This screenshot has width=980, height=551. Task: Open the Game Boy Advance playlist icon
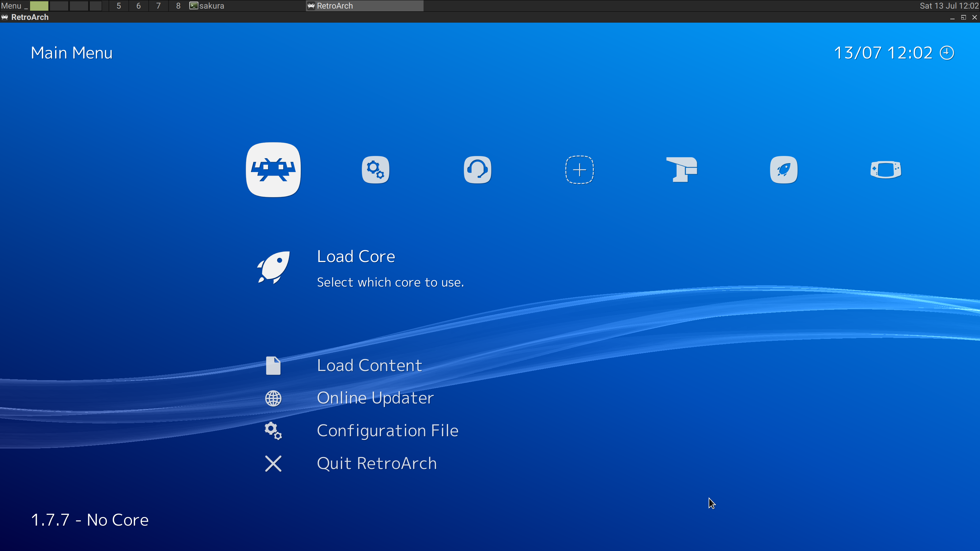885,170
